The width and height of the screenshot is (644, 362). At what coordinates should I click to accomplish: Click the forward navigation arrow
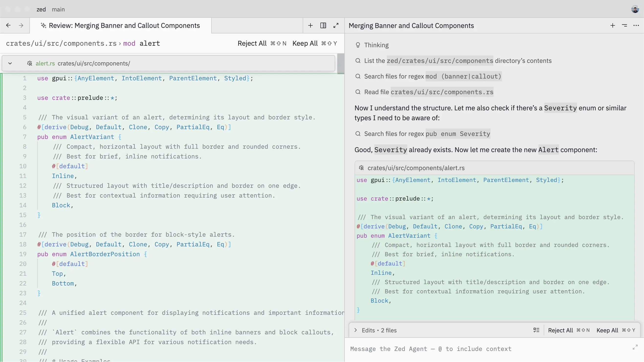click(x=21, y=25)
